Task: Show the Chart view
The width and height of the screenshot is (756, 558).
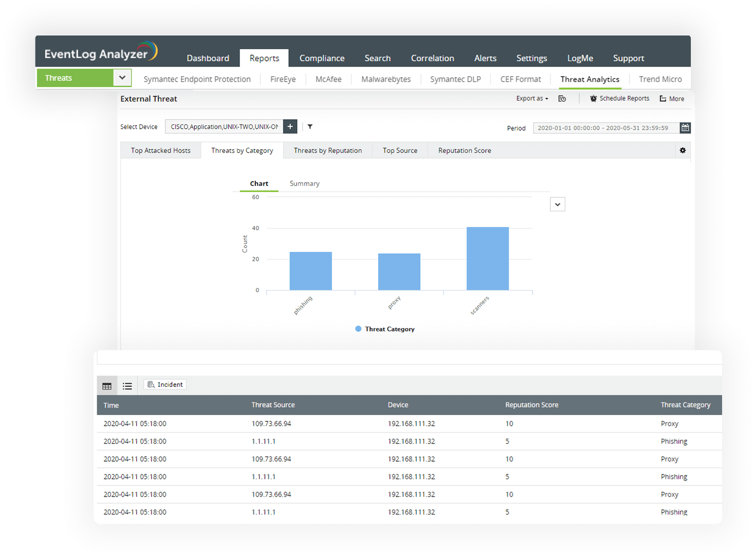Action: tap(259, 184)
